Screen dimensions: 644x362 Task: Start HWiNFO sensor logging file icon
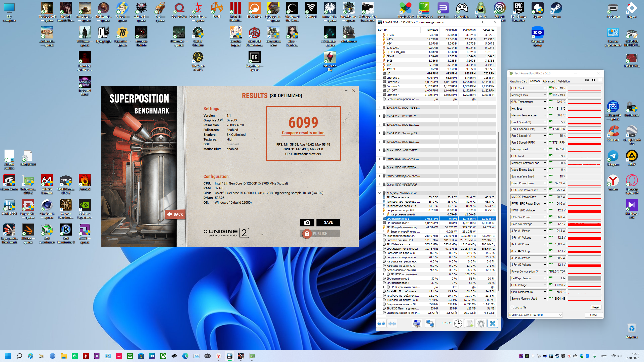tap(469, 324)
